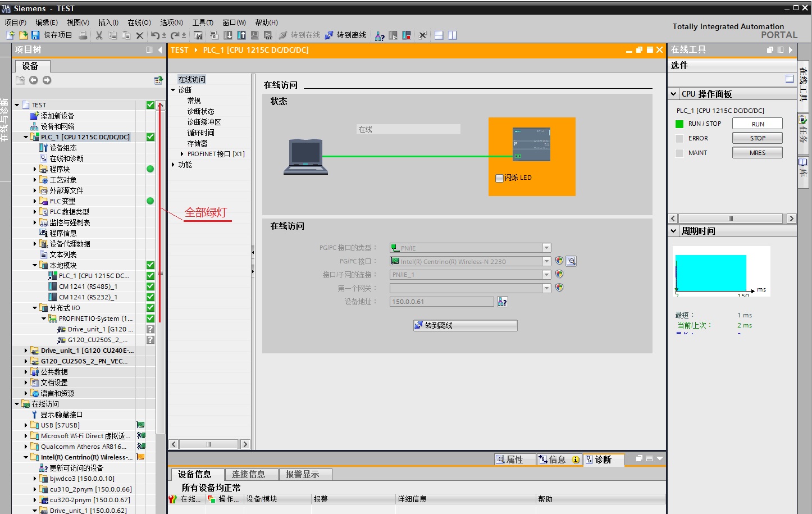Screen dimensions: 812x514
Task: Switch to the 属性 tab
Action: click(x=515, y=460)
